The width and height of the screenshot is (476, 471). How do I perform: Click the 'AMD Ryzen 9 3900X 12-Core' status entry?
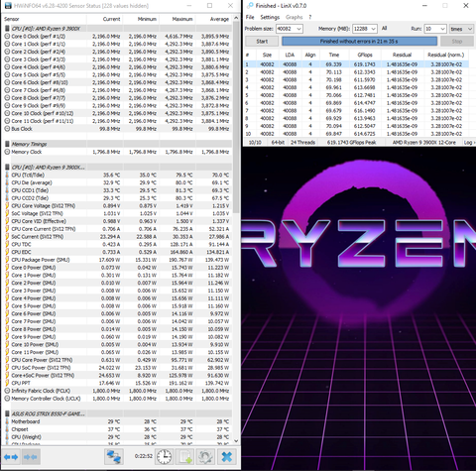(x=424, y=143)
